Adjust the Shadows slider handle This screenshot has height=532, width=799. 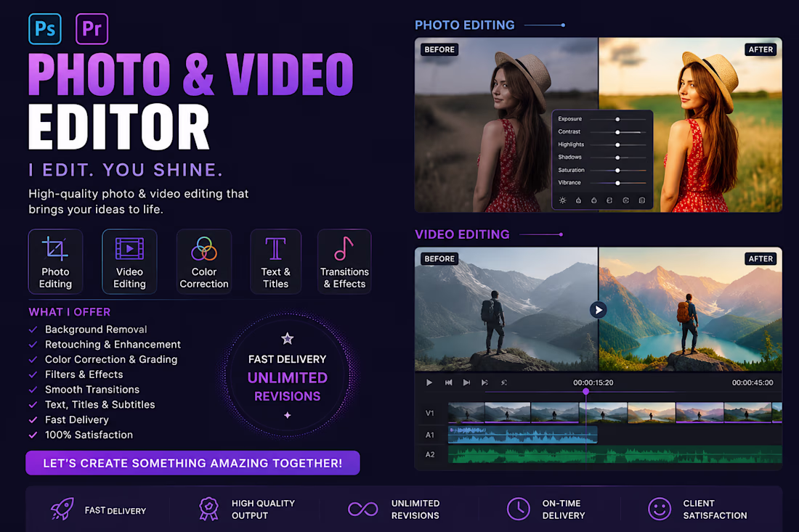[617, 157]
